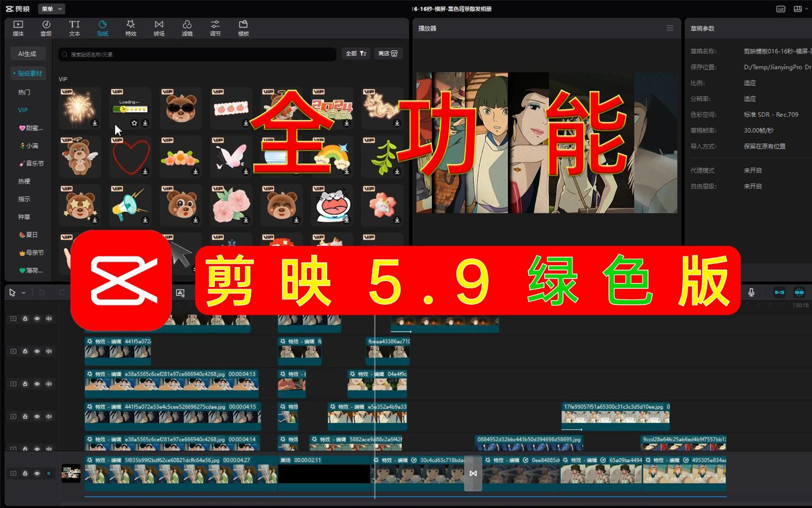Download the pink butterfly sticker

246,172
